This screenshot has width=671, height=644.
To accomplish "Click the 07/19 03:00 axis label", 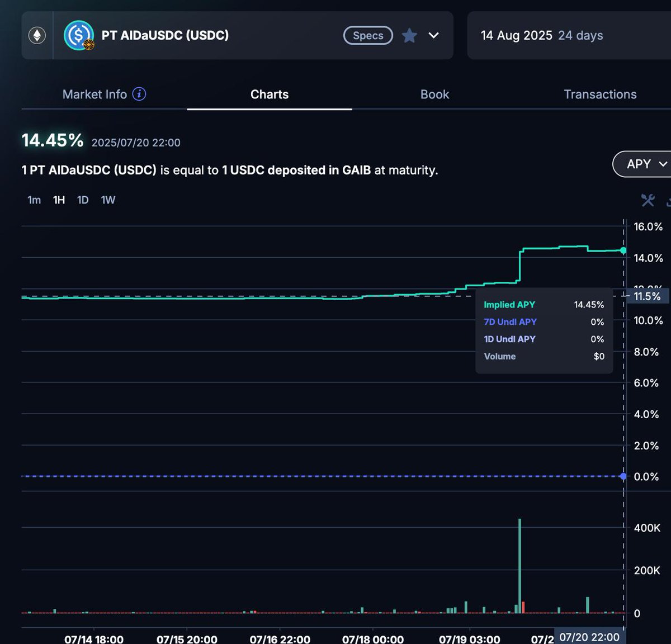I will coord(469,639).
